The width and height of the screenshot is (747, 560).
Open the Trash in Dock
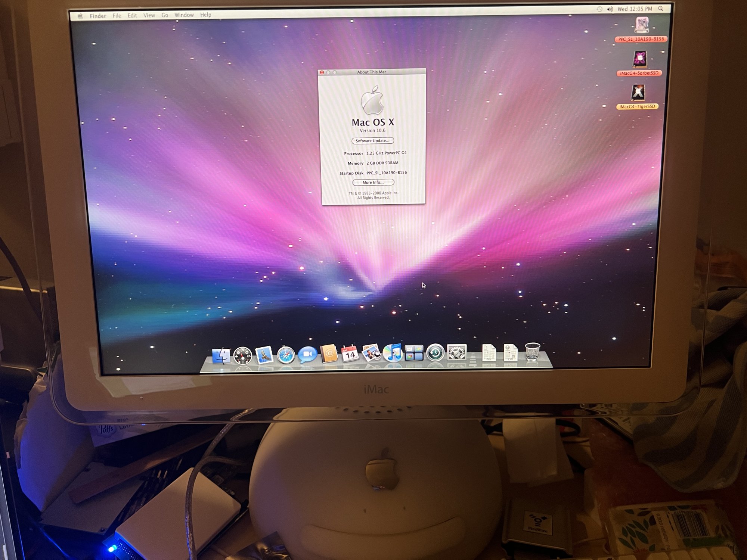coord(532,351)
